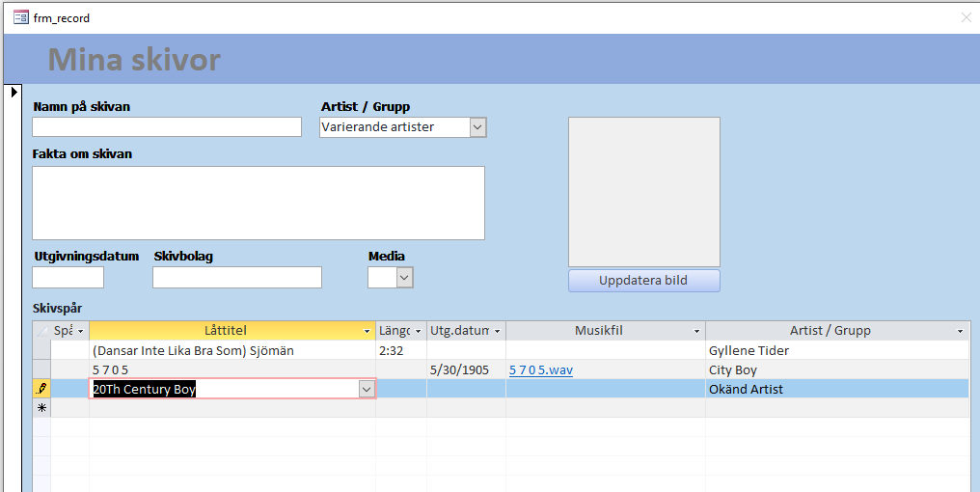
Task: Click the 'Gyllene Tider' artist cell
Action: click(x=837, y=351)
